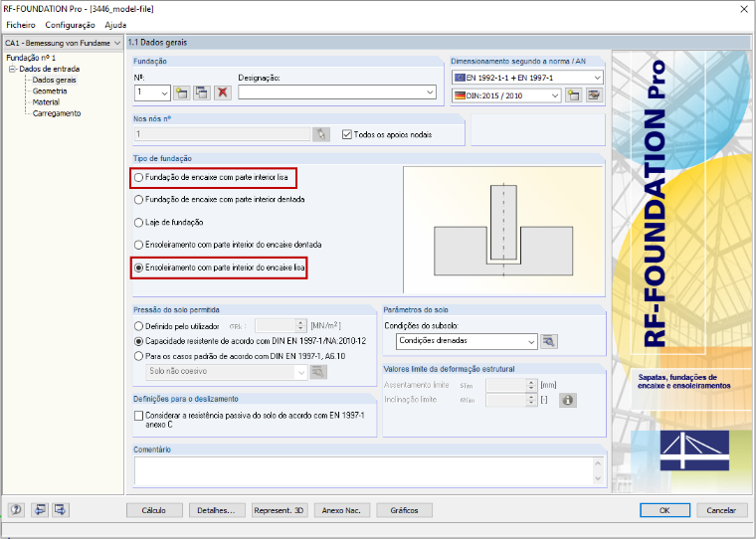Open foundation Nº dropdown
This screenshot has height=539, width=756.
click(164, 92)
